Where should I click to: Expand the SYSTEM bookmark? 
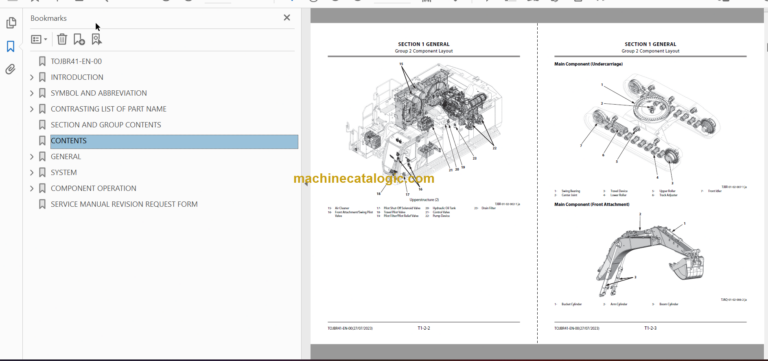tap(32, 172)
